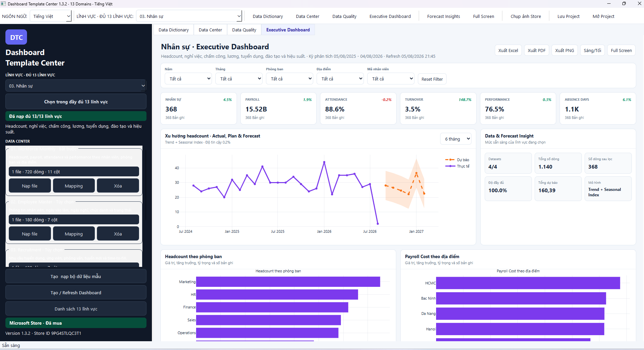Click the Reset Filter button
The image size is (644, 350).
[432, 79]
